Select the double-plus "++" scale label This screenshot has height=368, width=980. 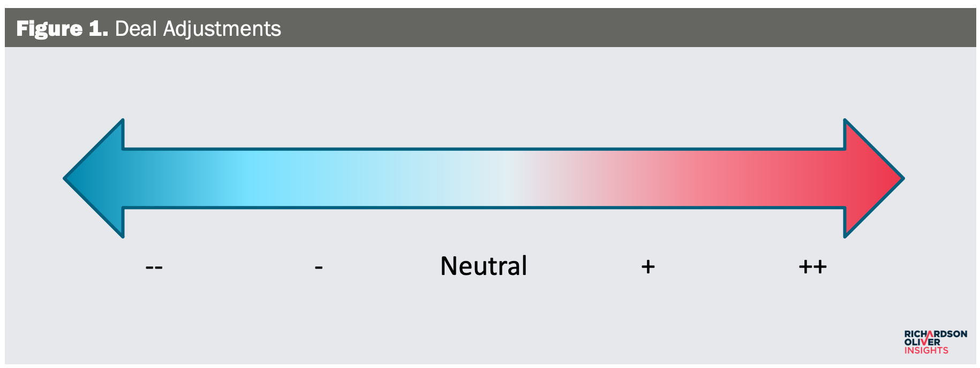[812, 266]
